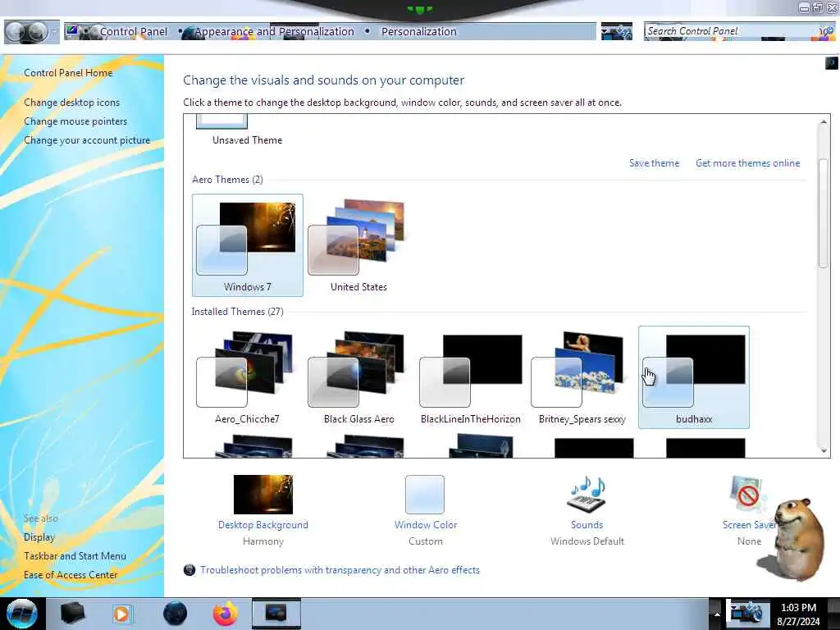The height and width of the screenshot is (630, 840).
Task: Launch the media player taskbar icon
Action: pyautogui.click(x=122, y=614)
